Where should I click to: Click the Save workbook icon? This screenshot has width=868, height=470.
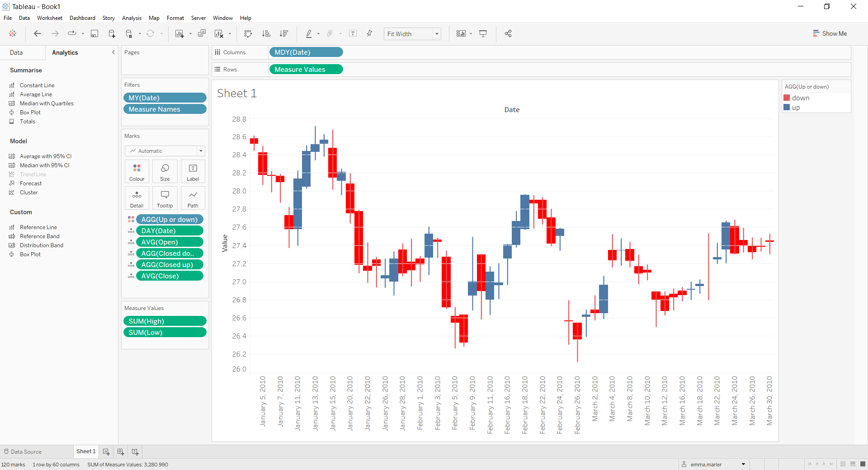coord(94,33)
